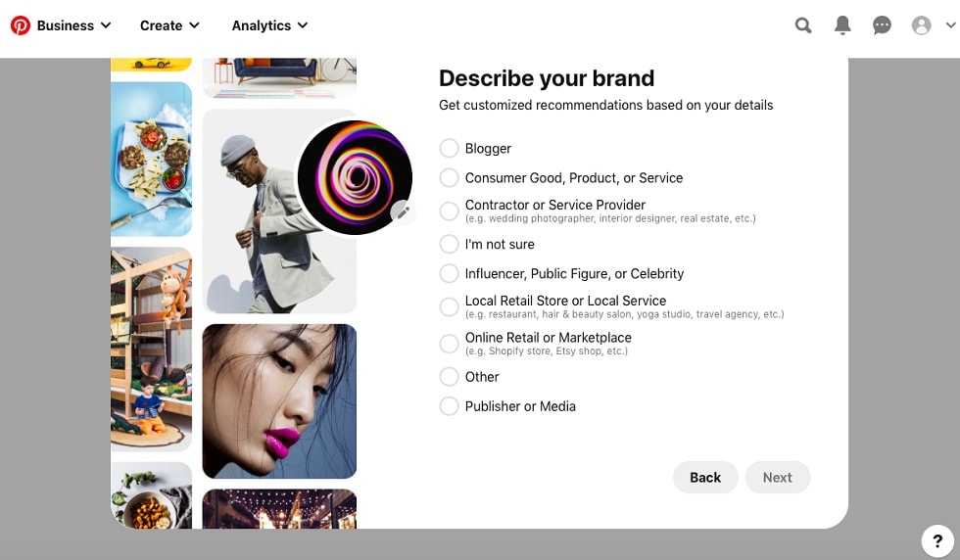The image size is (960, 560).
Task: Open the Analytics menu
Action: [269, 25]
